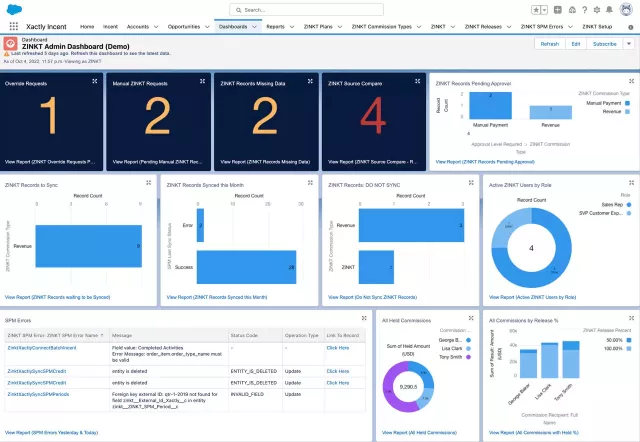640x442 pixels.
Task: Open View Report Active ZINKT Users by Role
Action: [x=532, y=298]
